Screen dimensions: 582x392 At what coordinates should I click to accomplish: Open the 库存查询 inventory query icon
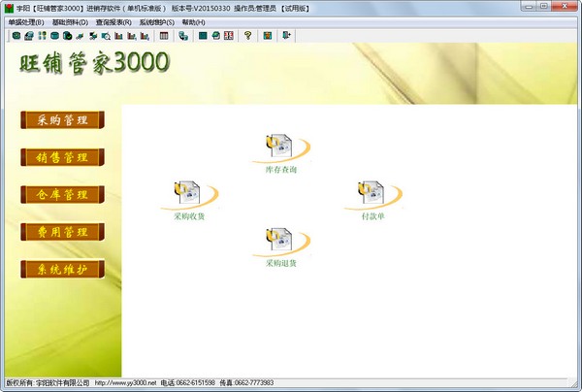point(281,153)
